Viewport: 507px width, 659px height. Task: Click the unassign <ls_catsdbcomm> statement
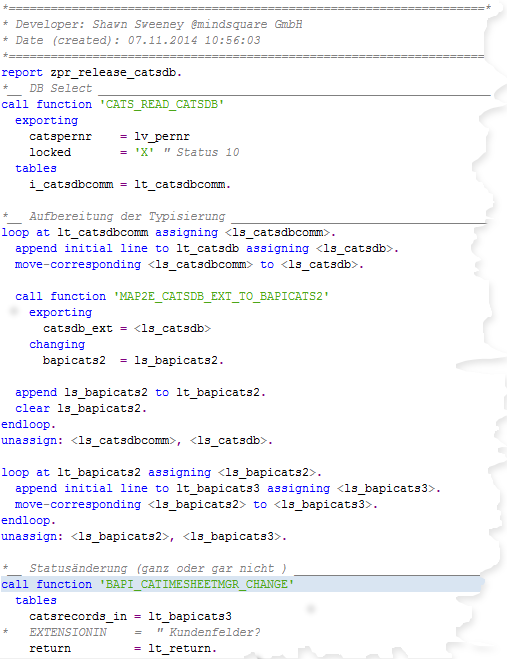tap(137, 440)
